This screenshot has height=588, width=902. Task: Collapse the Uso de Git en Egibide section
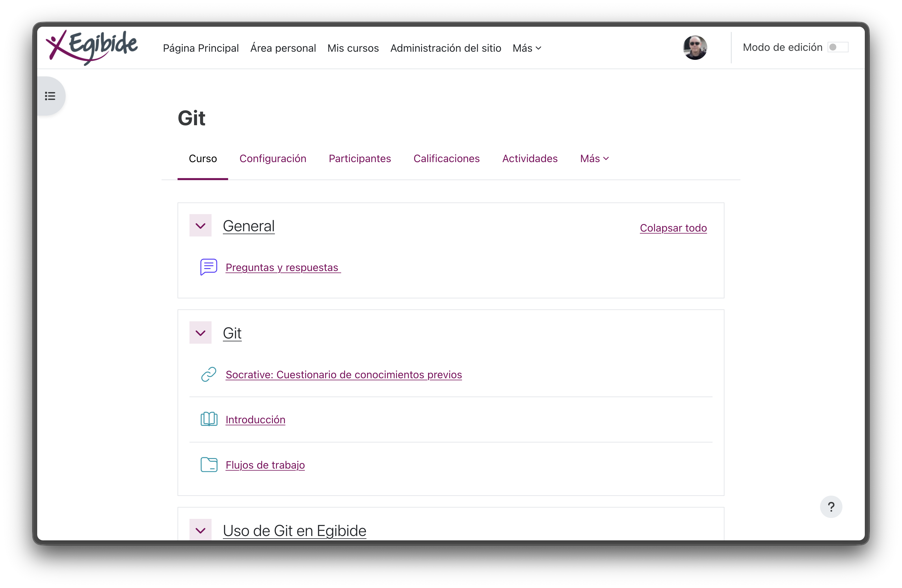201,530
